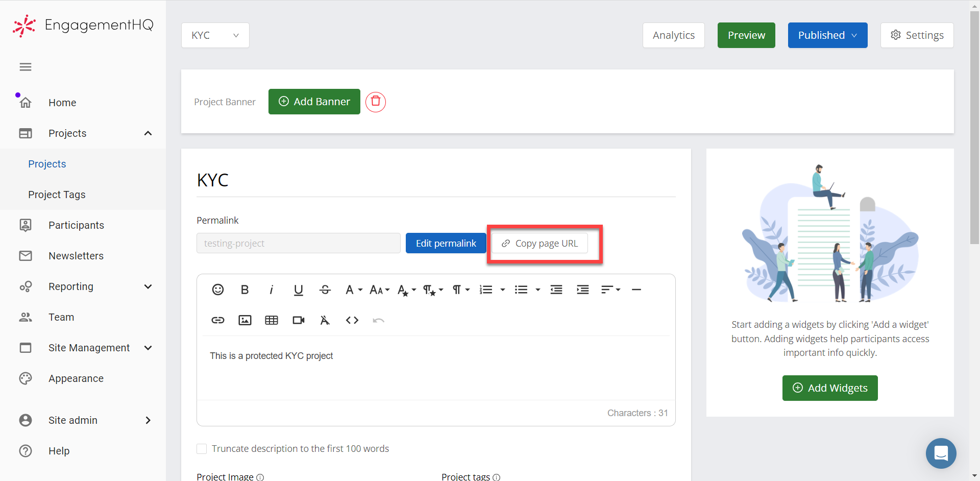Click Copy page URL
This screenshot has width=980, height=481.
540,243
